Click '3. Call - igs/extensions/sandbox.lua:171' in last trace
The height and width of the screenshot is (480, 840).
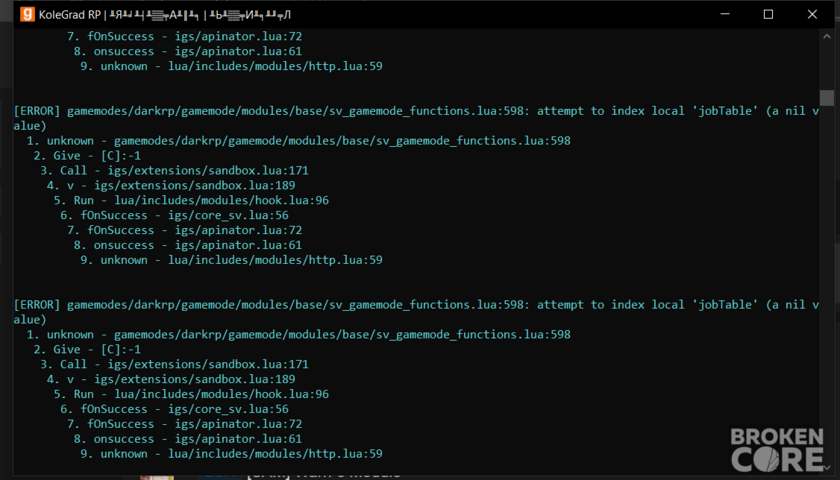tap(174, 364)
